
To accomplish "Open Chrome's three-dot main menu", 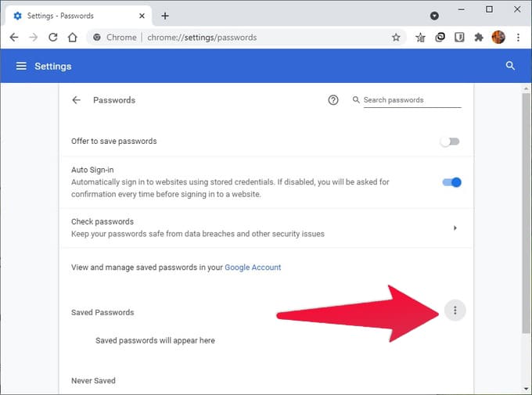I will [x=518, y=38].
